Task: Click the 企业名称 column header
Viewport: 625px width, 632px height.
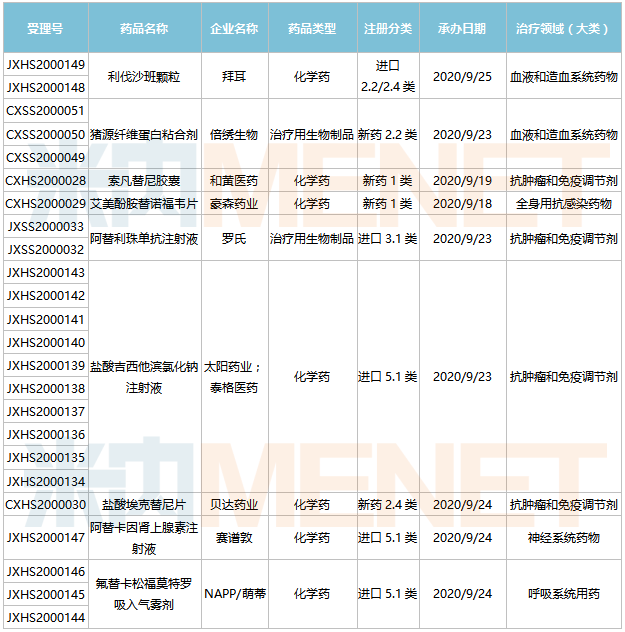Action: 234,28
